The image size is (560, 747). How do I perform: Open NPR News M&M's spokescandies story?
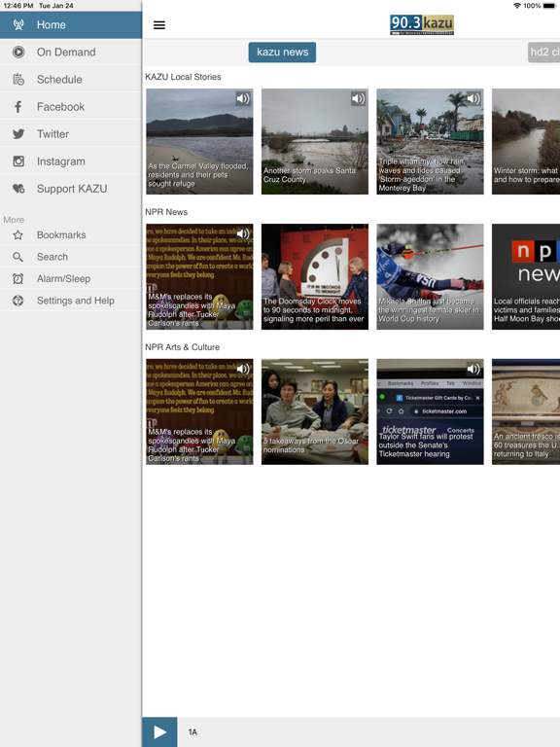click(x=199, y=277)
